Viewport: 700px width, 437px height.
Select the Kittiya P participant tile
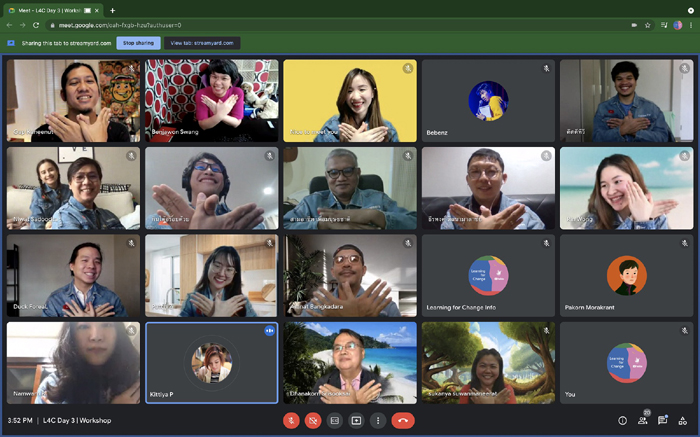[x=212, y=363]
